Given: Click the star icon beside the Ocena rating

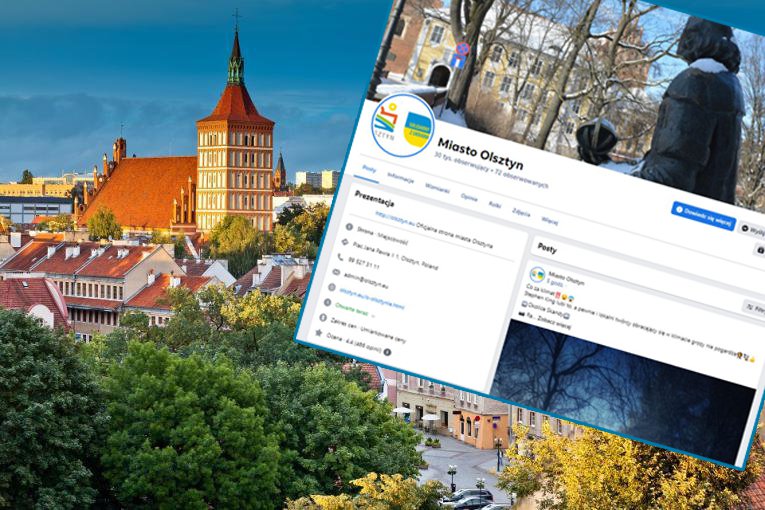Looking at the screenshot, I should point(319,332).
